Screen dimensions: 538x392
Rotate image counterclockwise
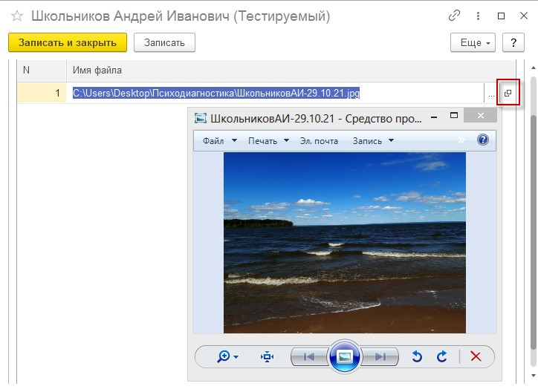[417, 356]
